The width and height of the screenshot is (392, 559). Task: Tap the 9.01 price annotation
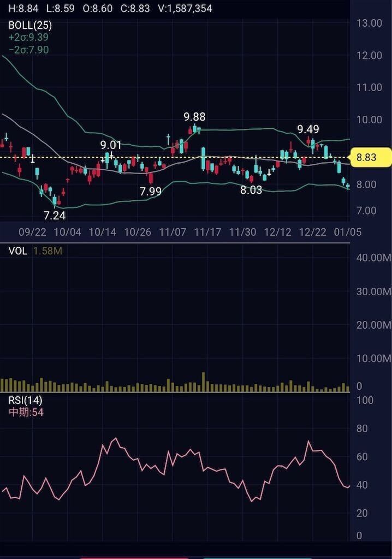pos(111,145)
